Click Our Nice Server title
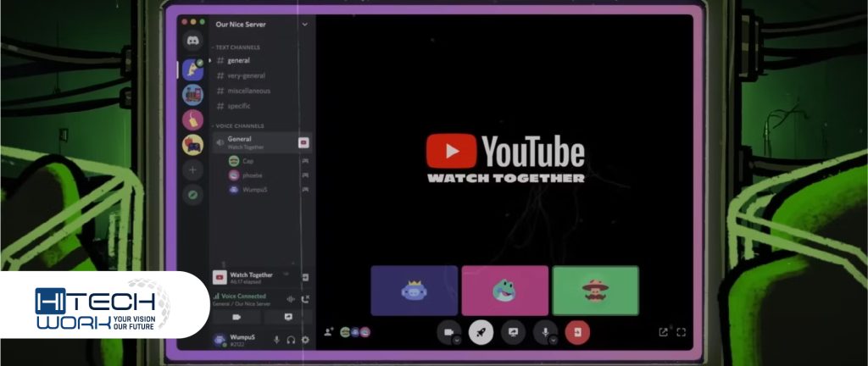This screenshot has width=868, height=366. click(x=241, y=25)
